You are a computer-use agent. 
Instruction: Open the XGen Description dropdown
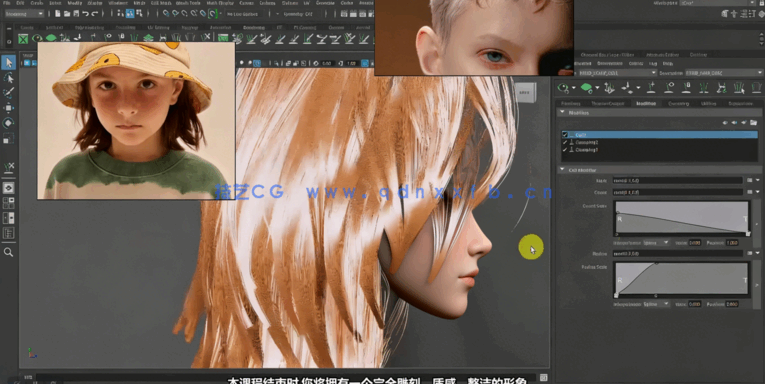click(x=724, y=73)
